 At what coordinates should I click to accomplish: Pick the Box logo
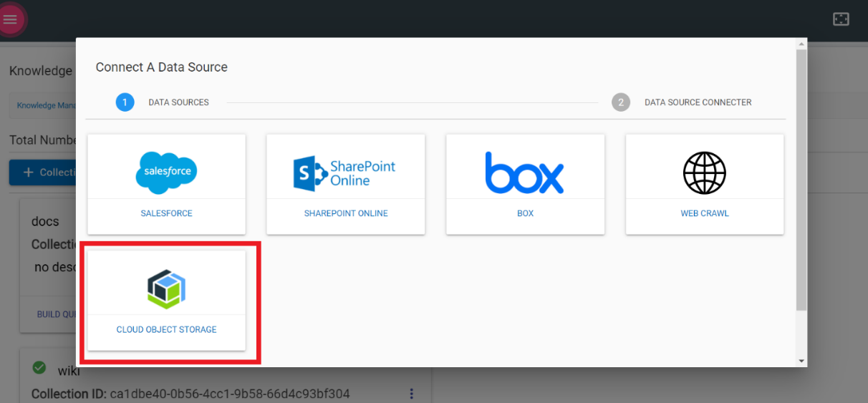pos(524,173)
